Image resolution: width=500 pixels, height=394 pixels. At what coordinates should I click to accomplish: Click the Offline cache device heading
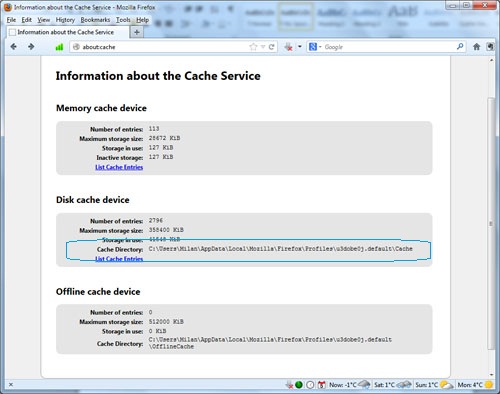98,291
